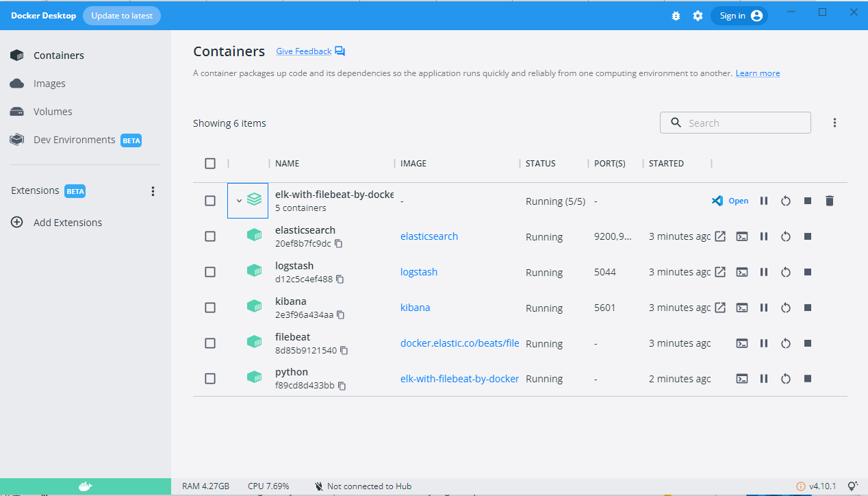The height and width of the screenshot is (496, 868).
Task: Stop the filebeat container
Action: 808,343
